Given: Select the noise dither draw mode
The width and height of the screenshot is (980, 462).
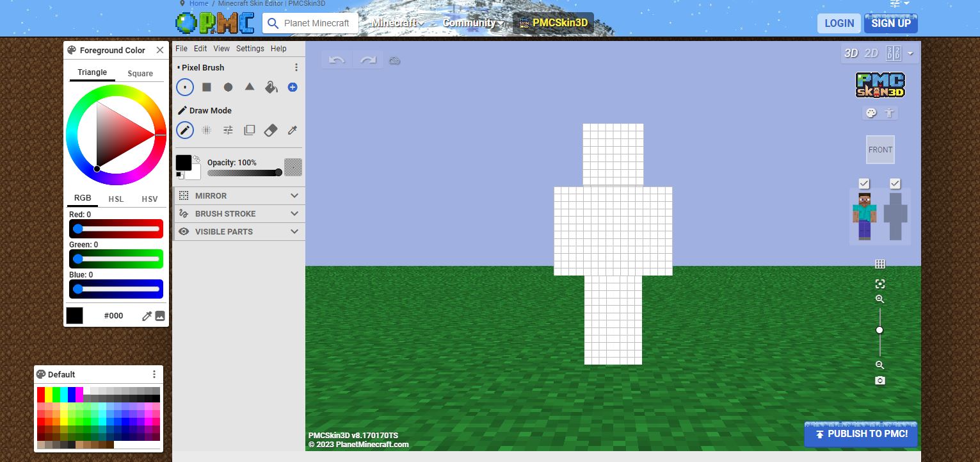Looking at the screenshot, I should (206, 130).
